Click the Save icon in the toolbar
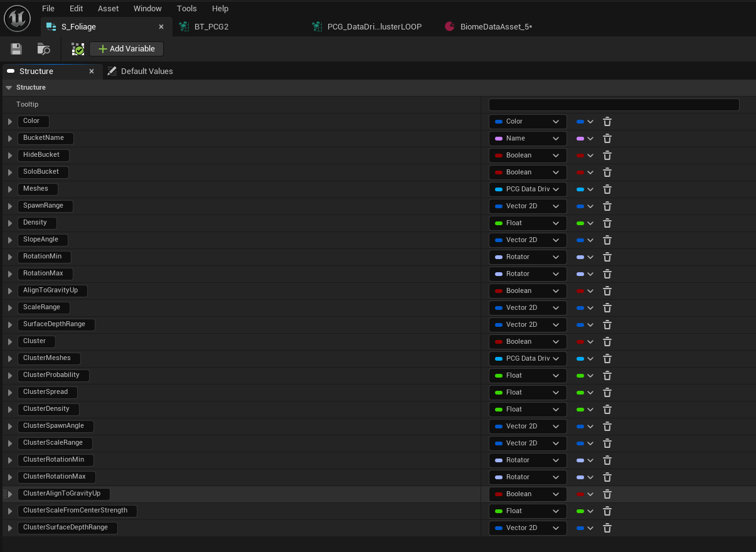The height and width of the screenshot is (552, 756). (16, 49)
